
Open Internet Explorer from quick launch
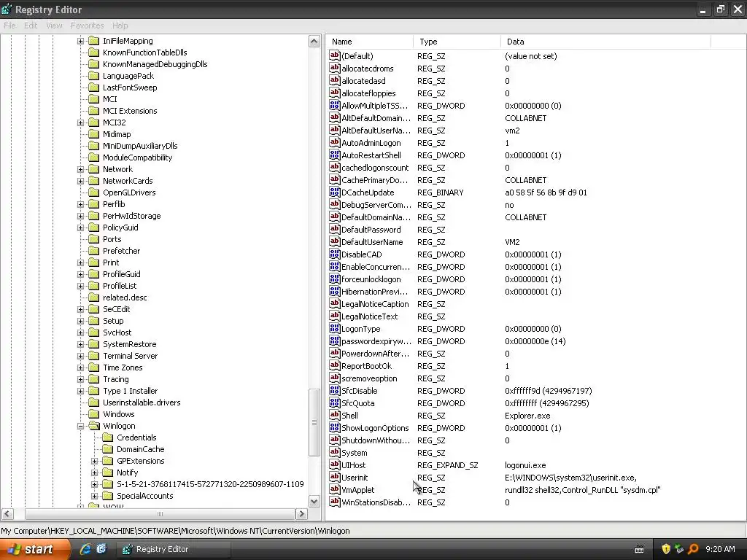[x=86, y=549]
